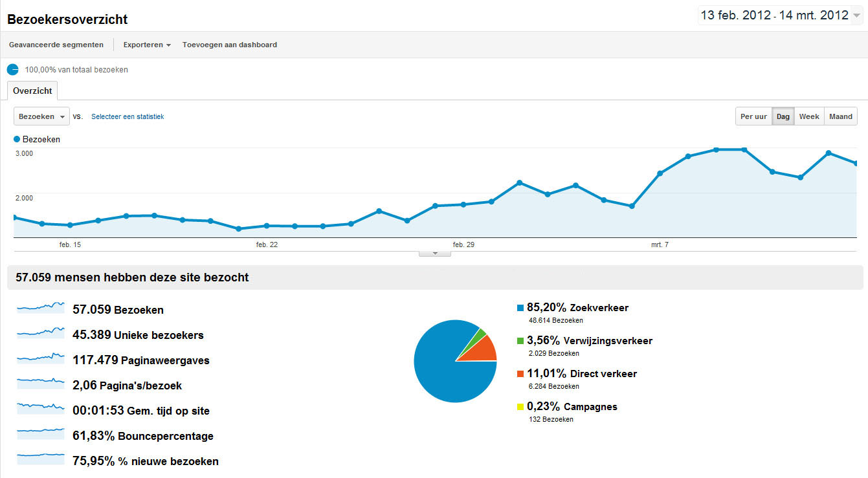The height and width of the screenshot is (478, 868).
Task: Click the Bezoeken sparkline thumbnail
Action: pyautogui.click(x=41, y=307)
